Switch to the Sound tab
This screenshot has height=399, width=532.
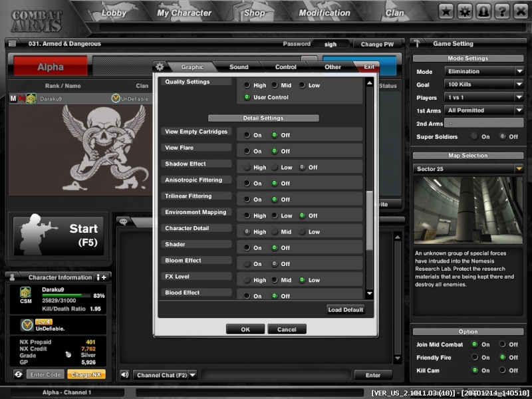pos(239,67)
